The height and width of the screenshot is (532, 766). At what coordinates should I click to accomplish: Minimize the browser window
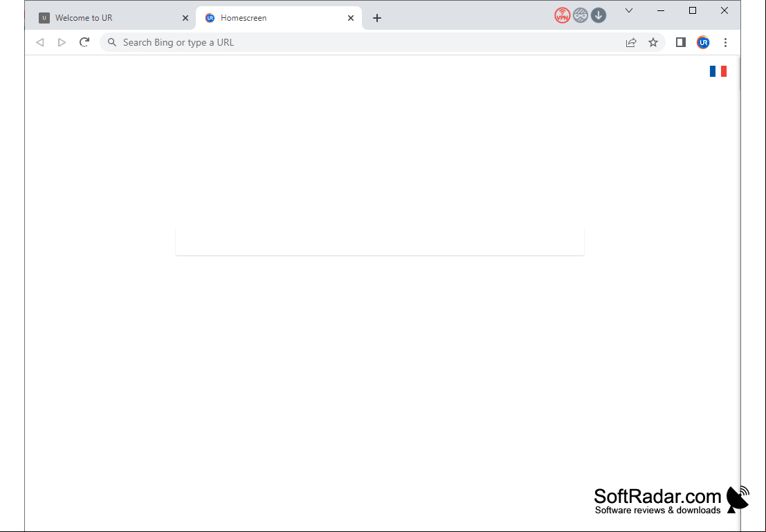661,11
